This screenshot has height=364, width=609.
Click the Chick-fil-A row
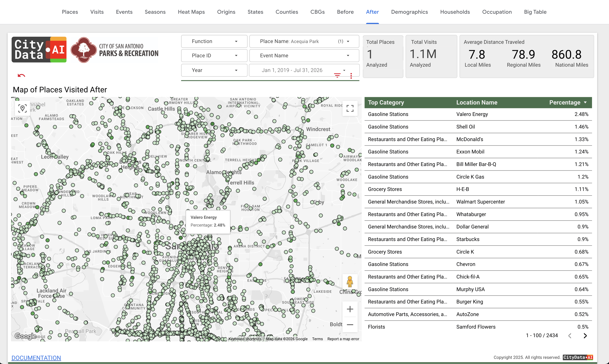478,277
